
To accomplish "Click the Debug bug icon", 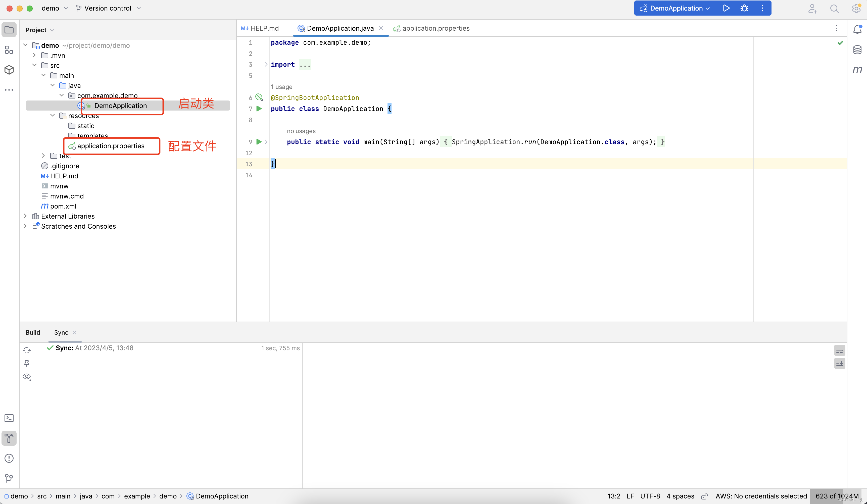I will 744,8.
